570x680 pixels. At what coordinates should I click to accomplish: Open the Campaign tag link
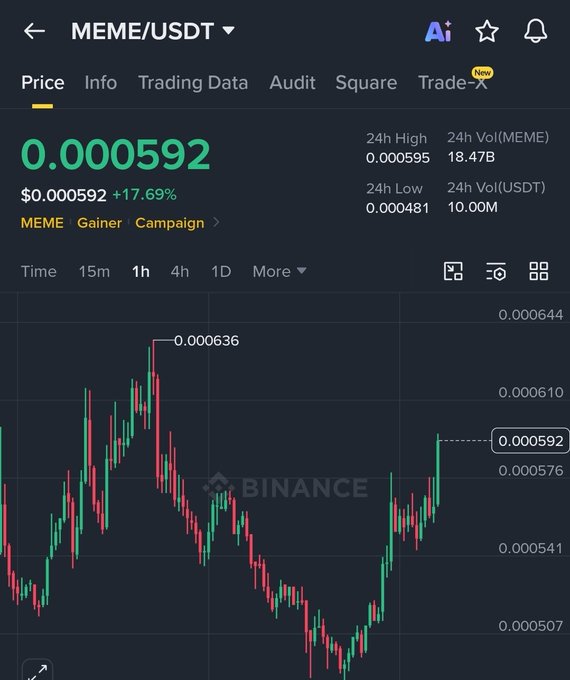[x=170, y=223]
